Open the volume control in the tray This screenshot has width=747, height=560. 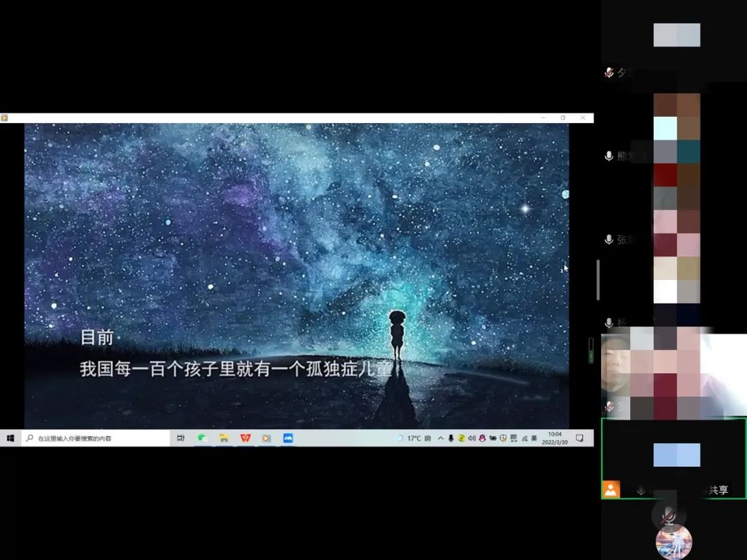point(472,438)
